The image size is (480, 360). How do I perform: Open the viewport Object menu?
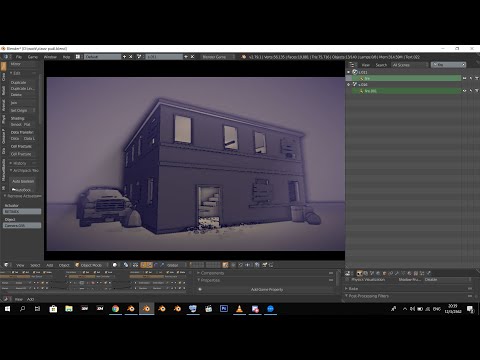pos(64,265)
